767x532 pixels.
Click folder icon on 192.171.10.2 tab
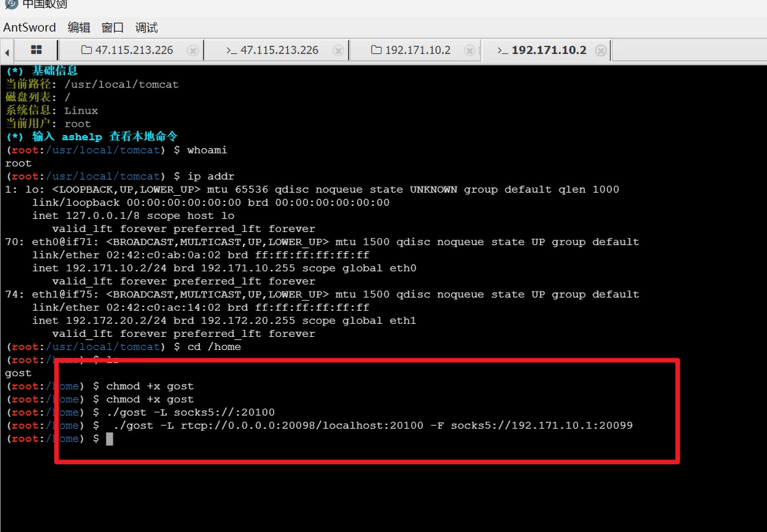[x=376, y=50]
